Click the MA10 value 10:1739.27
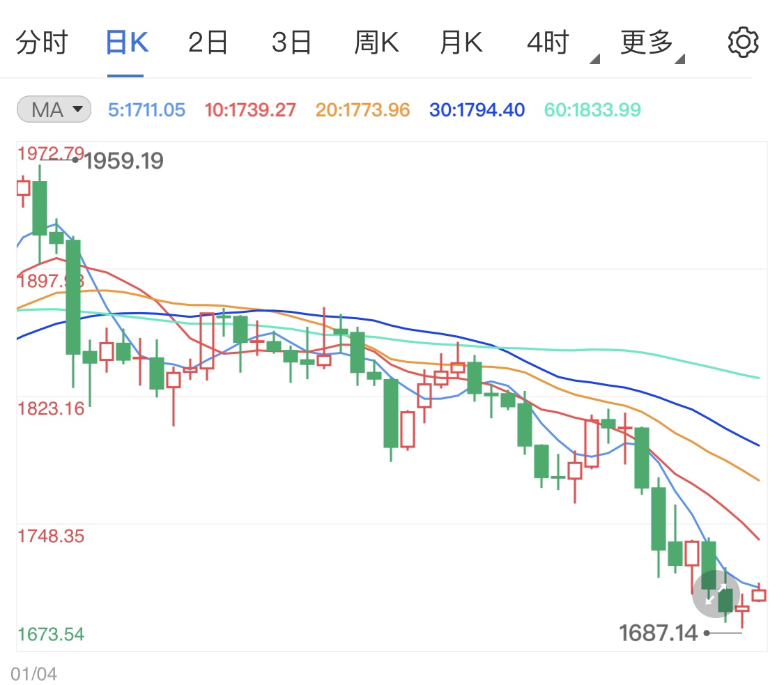Viewport: 784px width, 685px height. coord(250,110)
